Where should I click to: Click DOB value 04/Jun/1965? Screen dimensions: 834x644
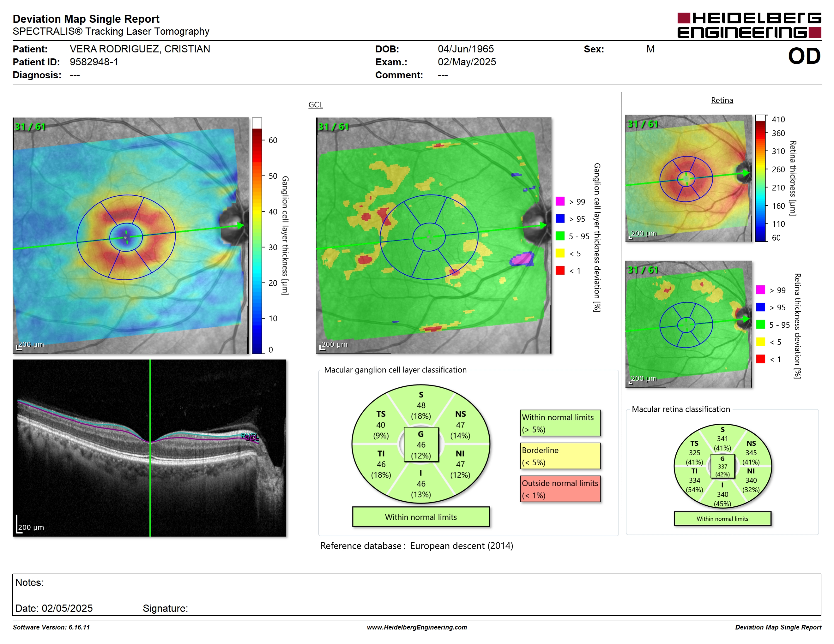click(x=466, y=49)
